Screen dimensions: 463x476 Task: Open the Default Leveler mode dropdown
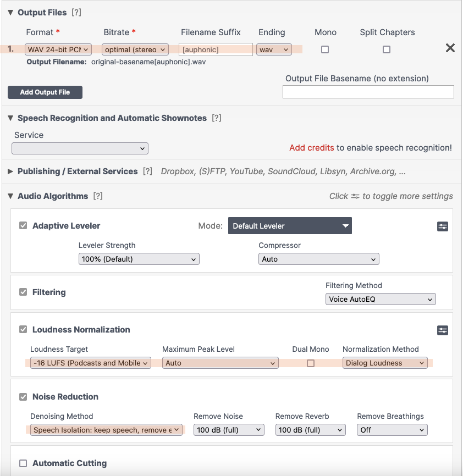290,225
